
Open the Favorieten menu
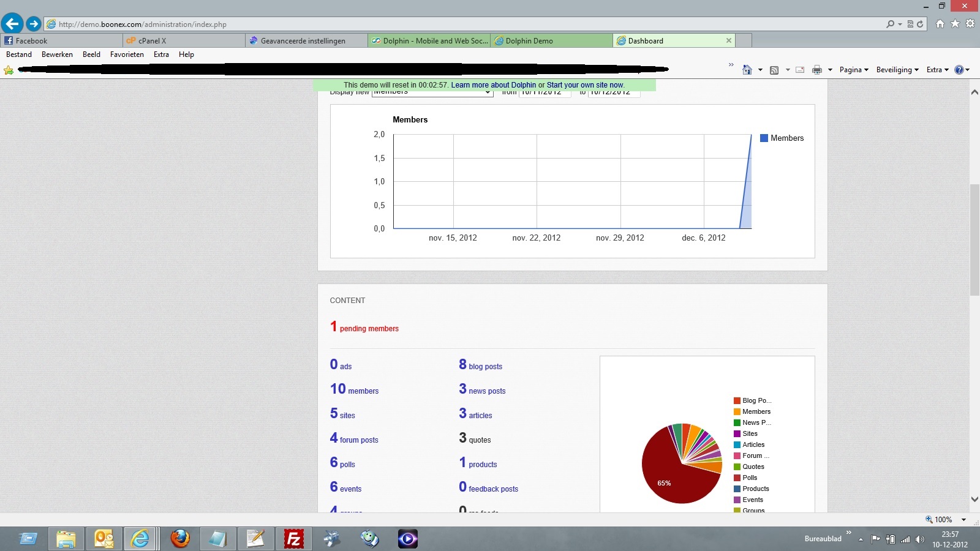(127, 54)
